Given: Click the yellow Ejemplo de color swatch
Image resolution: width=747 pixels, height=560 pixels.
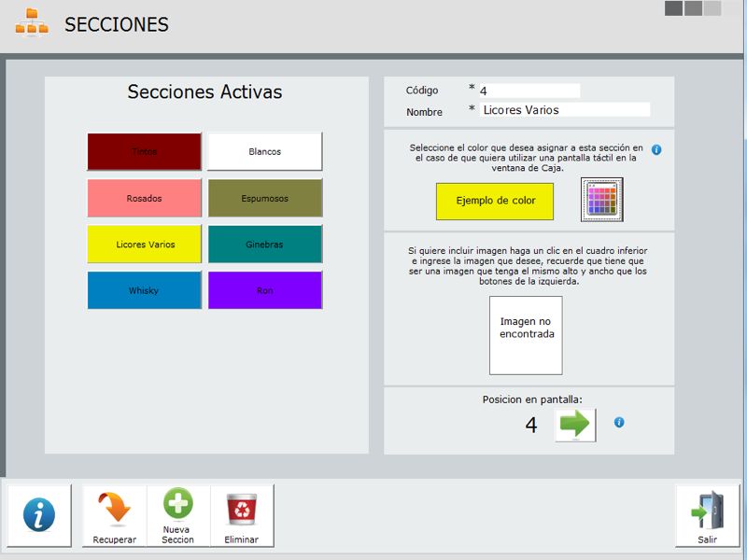Looking at the screenshot, I should tap(495, 201).
